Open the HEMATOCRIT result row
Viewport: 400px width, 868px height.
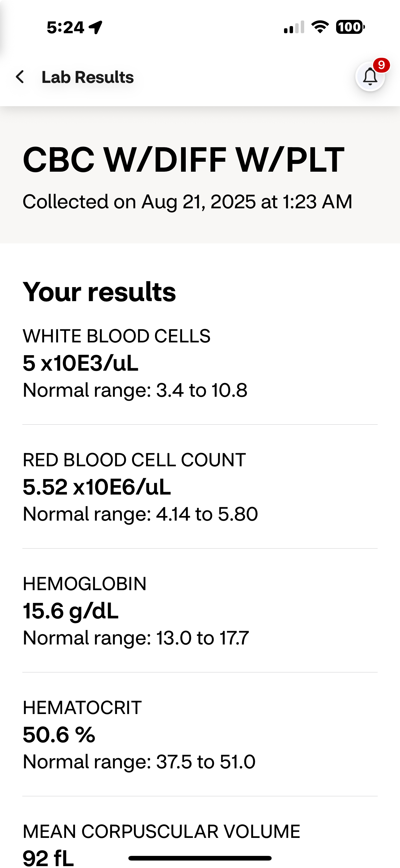[200, 735]
